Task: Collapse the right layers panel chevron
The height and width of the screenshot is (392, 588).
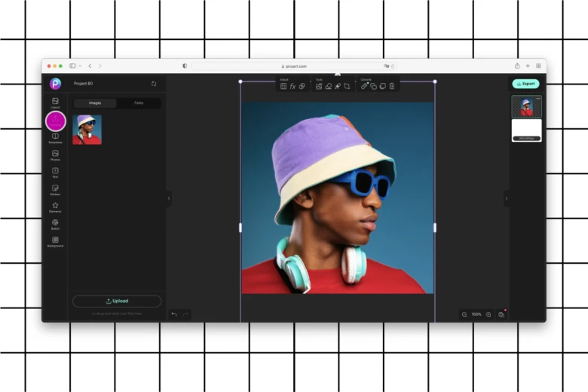Action: [x=507, y=198]
